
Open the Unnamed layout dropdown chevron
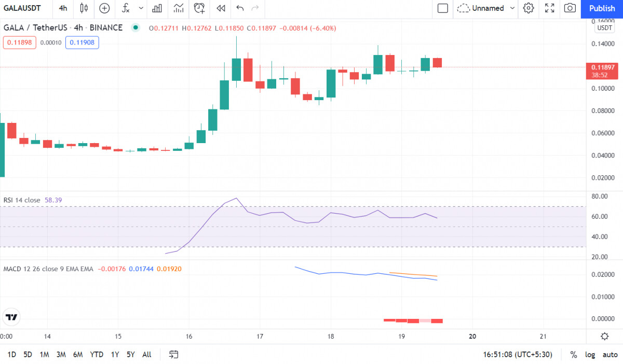point(512,8)
